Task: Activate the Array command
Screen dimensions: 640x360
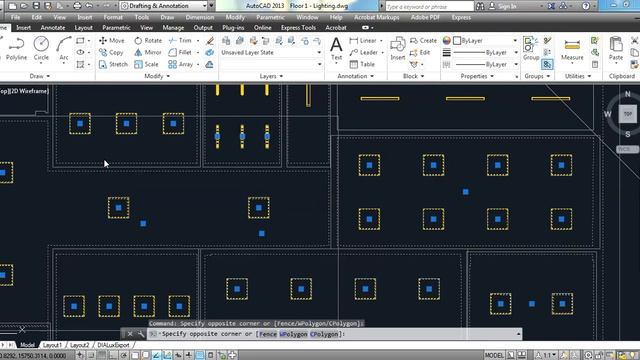Action: point(180,64)
